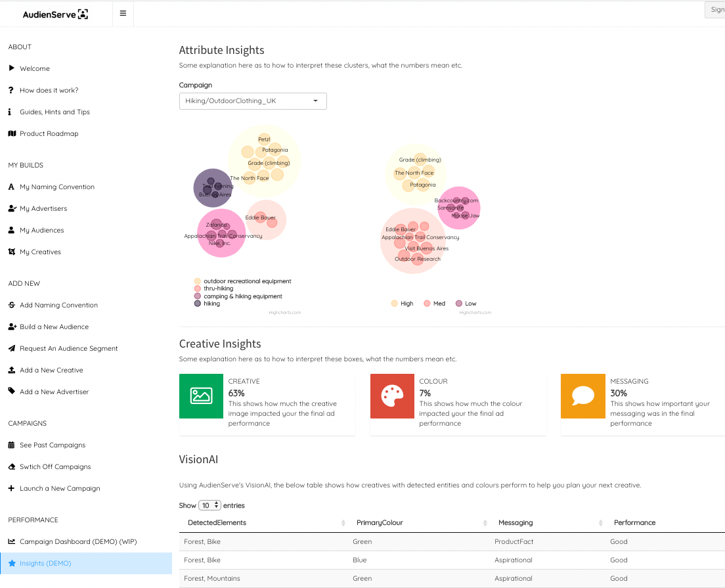The height and width of the screenshot is (588, 725).
Task: Toggle camping & hiking equipment legend series
Action: click(x=238, y=296)
